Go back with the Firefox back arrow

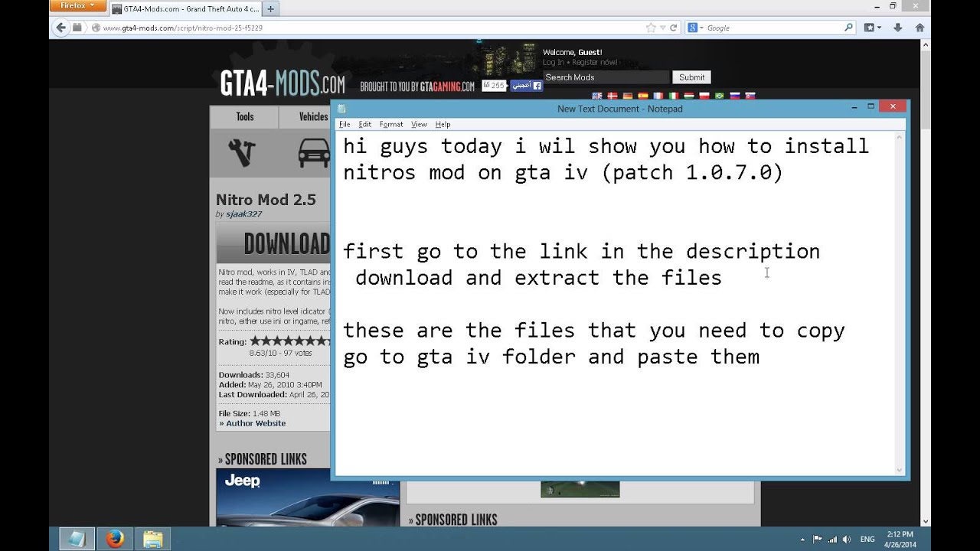61,28
